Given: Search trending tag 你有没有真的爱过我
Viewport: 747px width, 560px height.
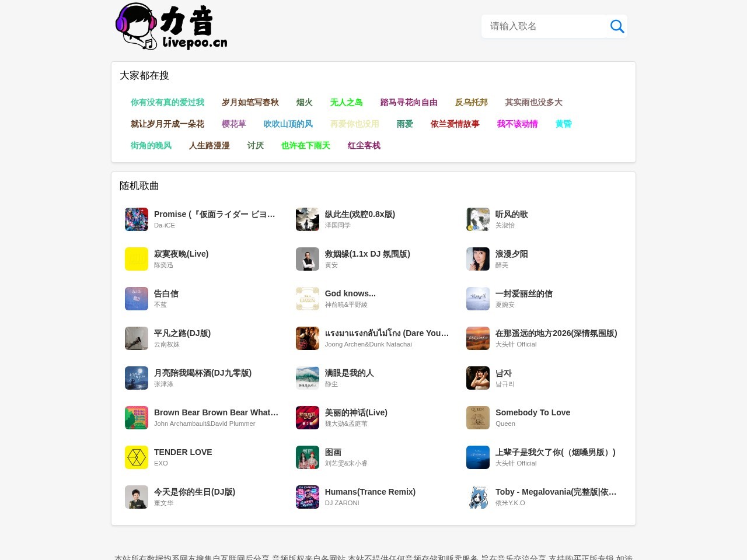Looking at the screenshot, I should (x=167, y=102).
